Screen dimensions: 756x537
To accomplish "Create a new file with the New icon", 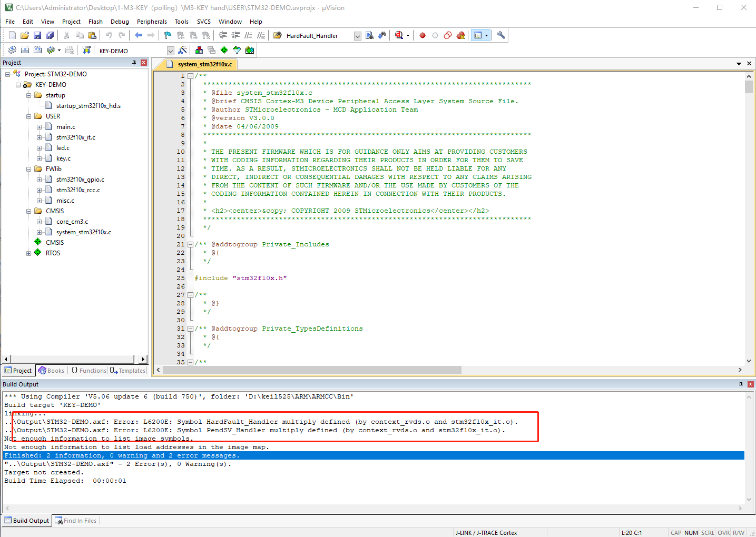I will pos(12,35).
